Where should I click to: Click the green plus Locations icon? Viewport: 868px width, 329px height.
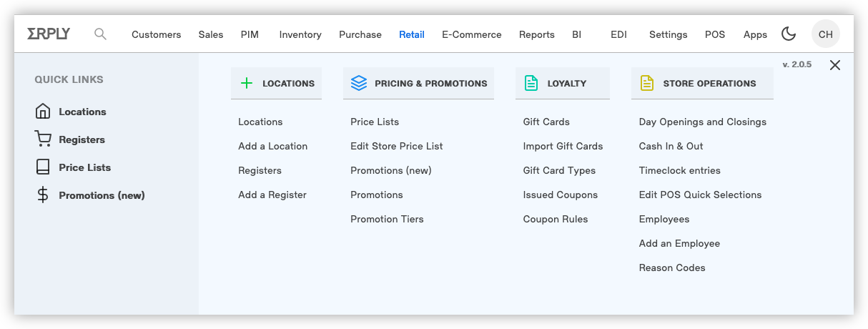coord(247,83)
